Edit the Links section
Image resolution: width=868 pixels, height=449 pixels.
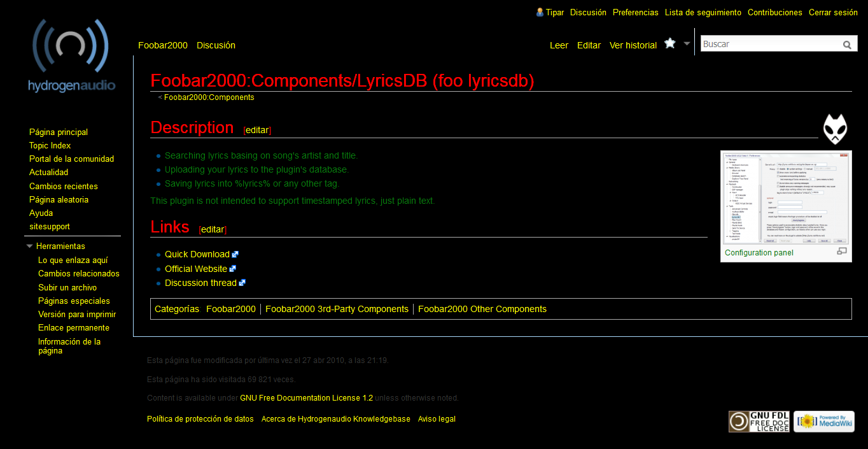pyautogui.click(x=213, y=229)
